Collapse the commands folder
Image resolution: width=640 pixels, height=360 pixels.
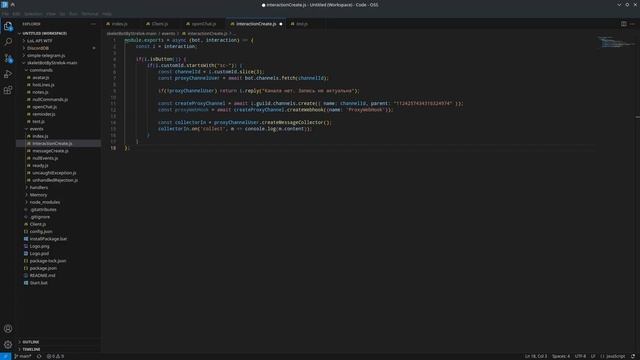click(41, 70)
